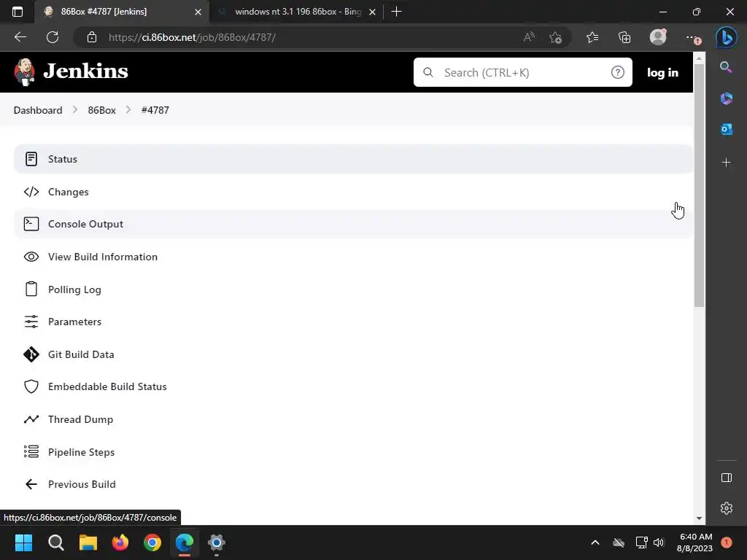Click the Git Build Data icon
The image size is (747, 560).
[31, 354]
